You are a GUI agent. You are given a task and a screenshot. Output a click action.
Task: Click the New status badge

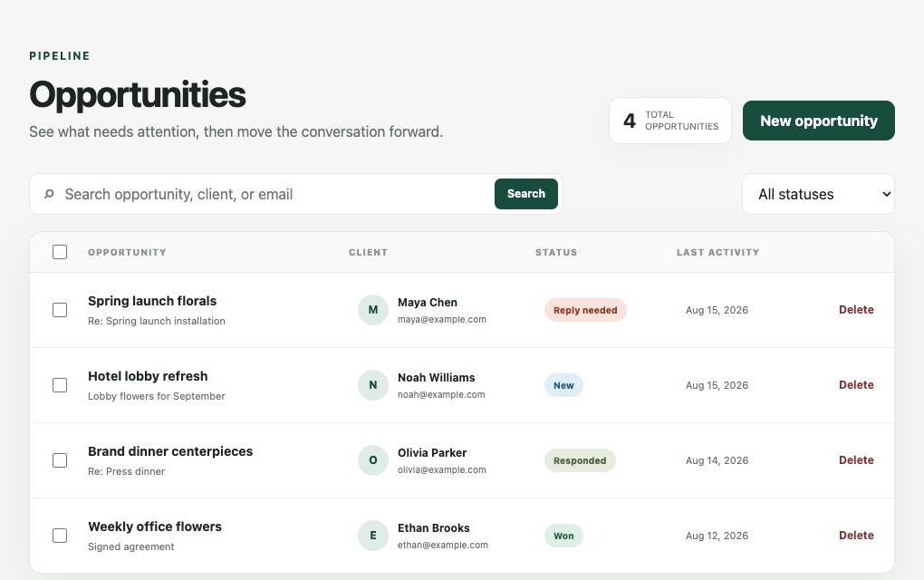click(563, 385)
